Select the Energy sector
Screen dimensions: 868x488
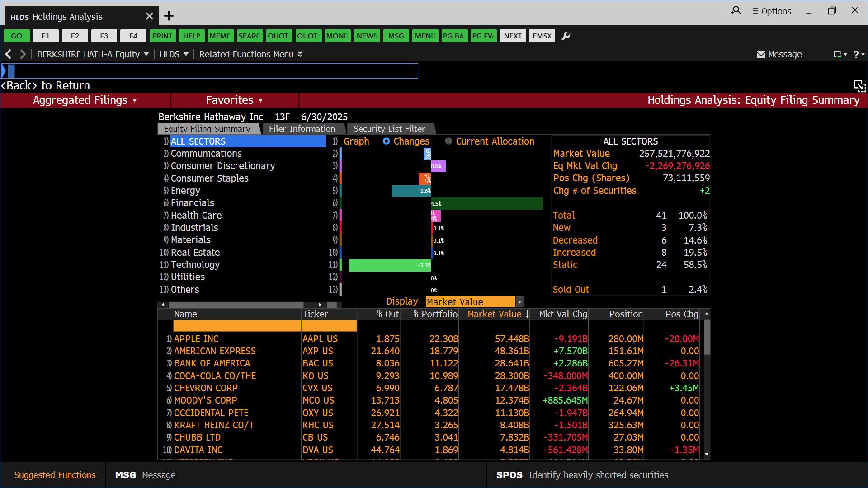click(185, 191)
